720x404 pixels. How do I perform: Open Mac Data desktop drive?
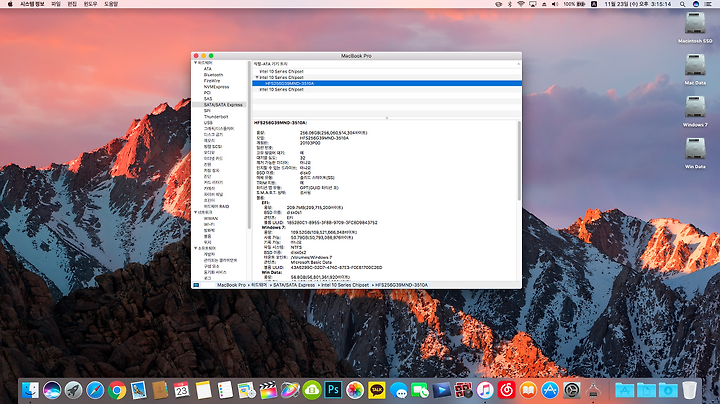695,65
